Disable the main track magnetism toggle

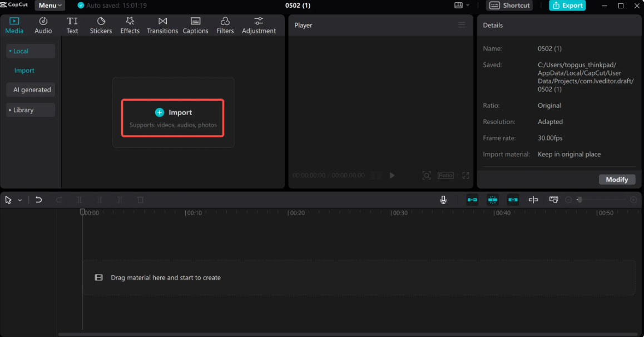tap(472, 200)
